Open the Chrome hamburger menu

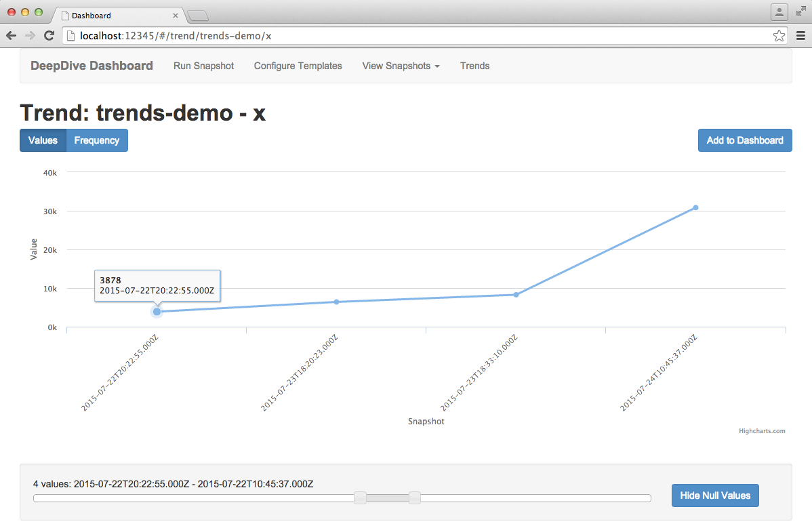[x=800, y=36]
